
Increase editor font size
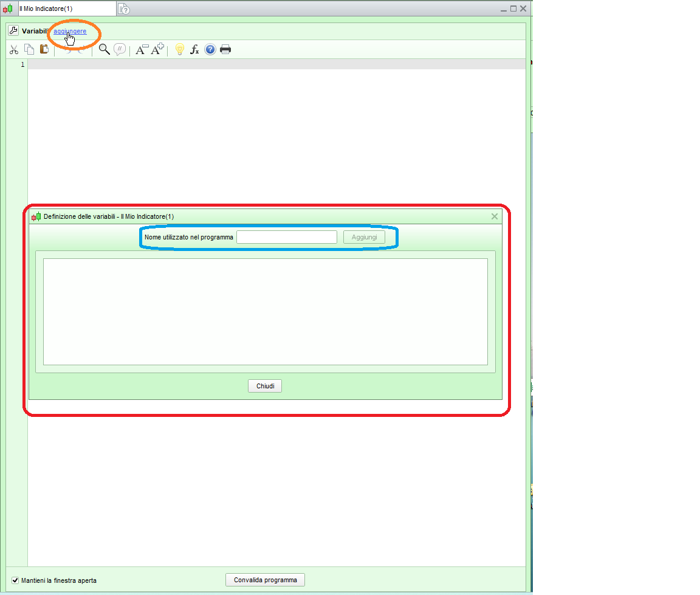point(157,49)
